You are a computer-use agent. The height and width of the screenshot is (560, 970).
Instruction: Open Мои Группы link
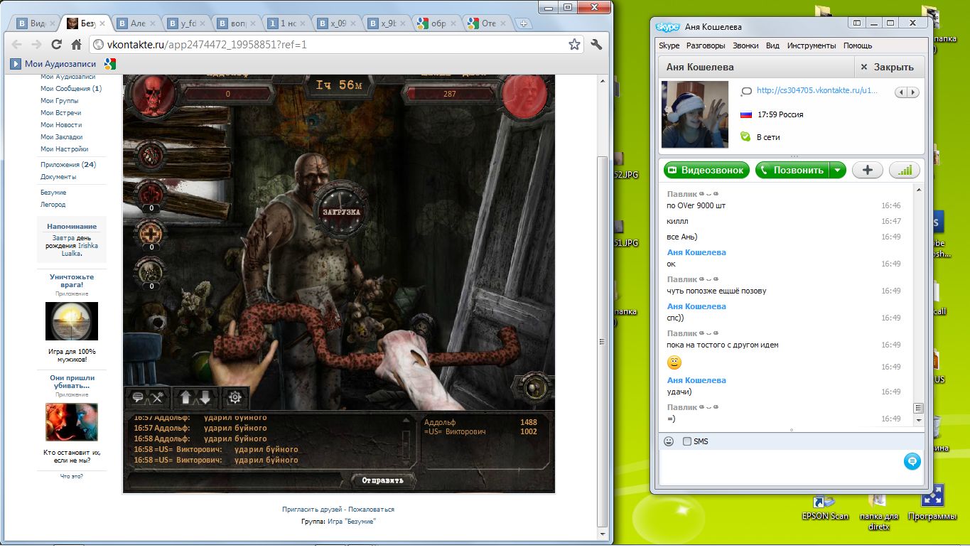tap(60, 101)
